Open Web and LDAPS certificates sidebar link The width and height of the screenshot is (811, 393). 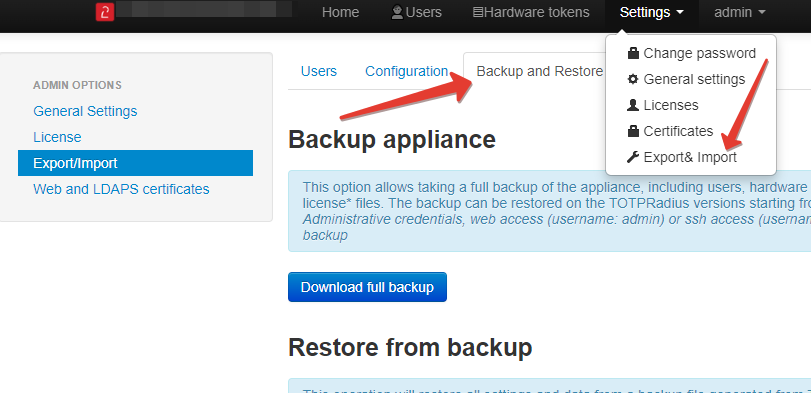tap(121, 189)
